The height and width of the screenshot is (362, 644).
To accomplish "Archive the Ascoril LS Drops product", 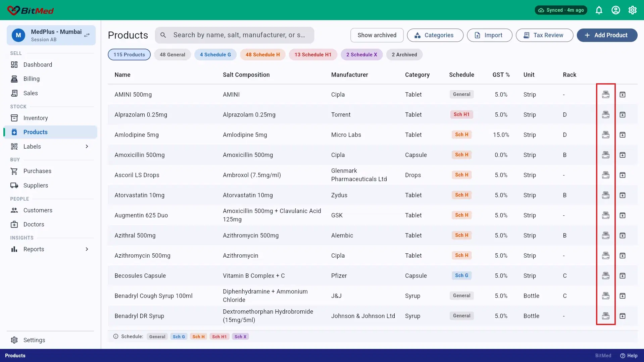I will (x=623, y=175).
